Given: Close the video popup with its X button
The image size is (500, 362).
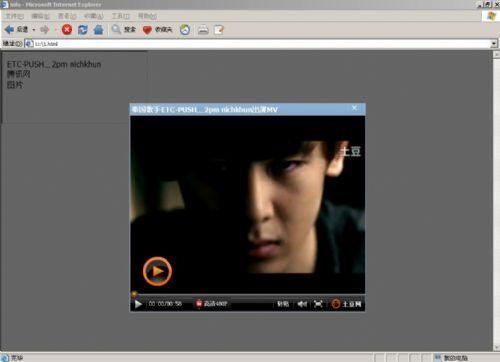Looking at the screenshot, I should 354,108.
